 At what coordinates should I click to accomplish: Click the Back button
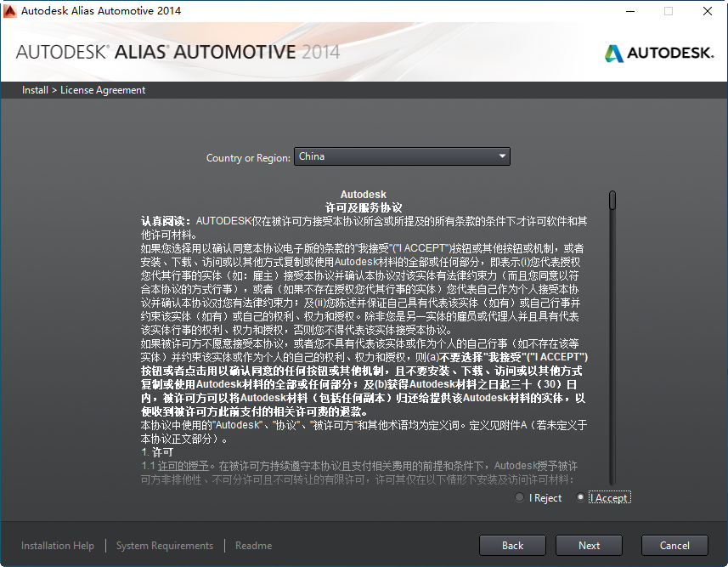tap(512, 546)
